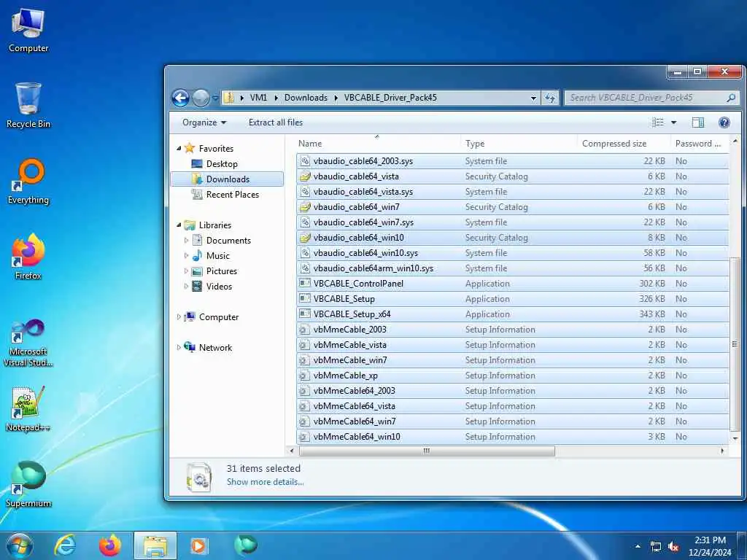
Task: Click the vertical scrollbar down arrow
Action: [735, 438]
